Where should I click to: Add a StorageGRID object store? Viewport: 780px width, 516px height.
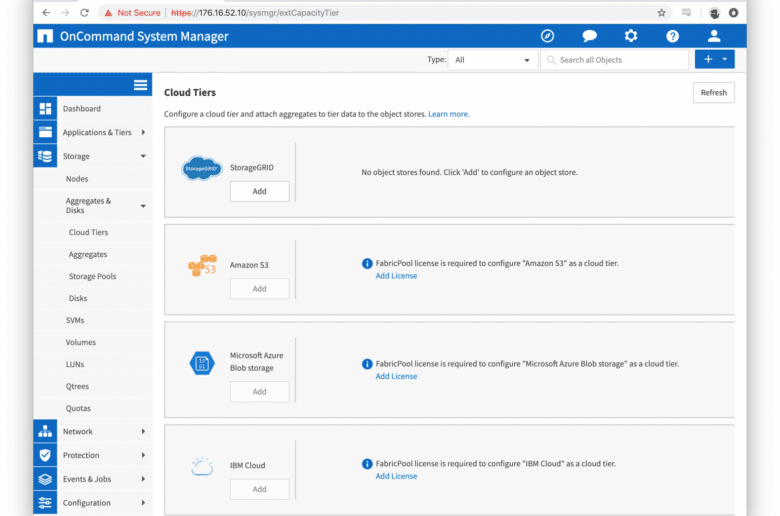260,192
